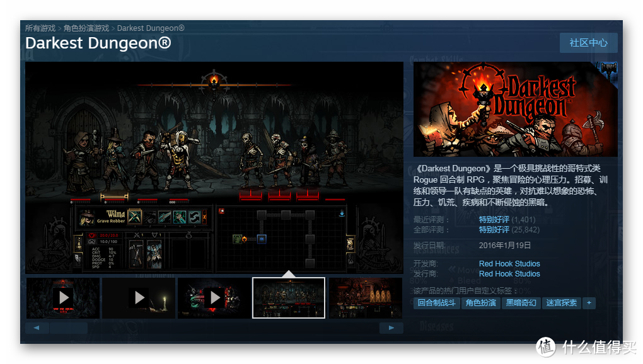Click the game description paragraph text

511,186
